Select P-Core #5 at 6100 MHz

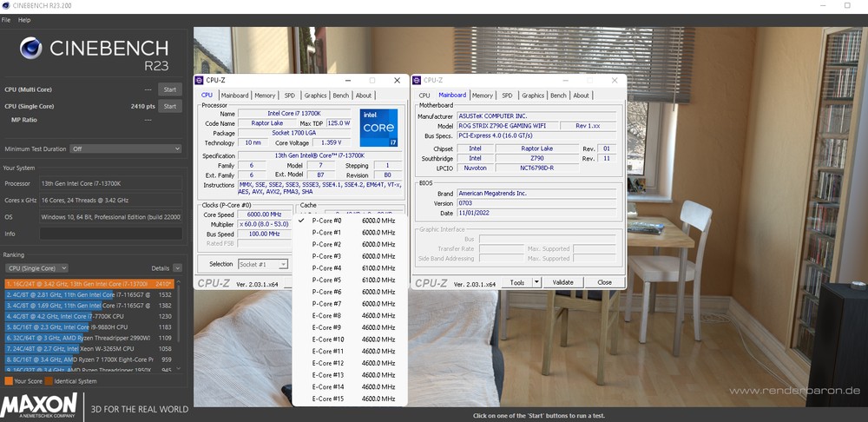350,280
